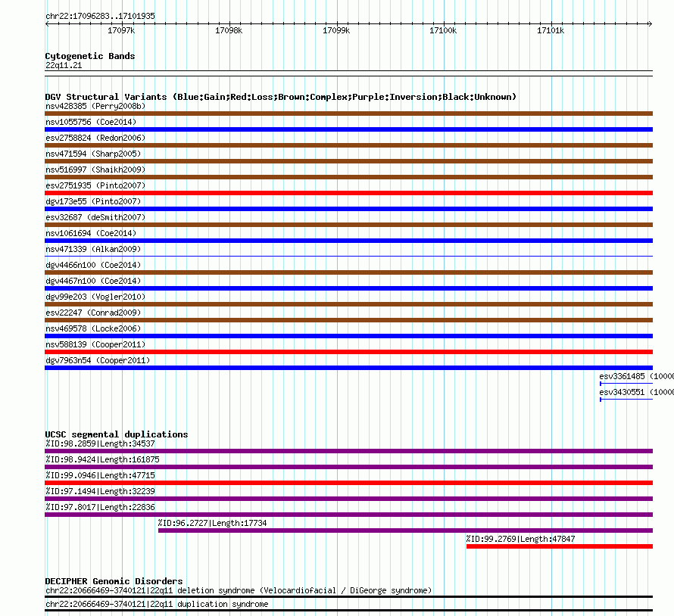This screenshot has height=616, width=674.
Task: Click duplication %ID:98.9424|Length:161875
Action: click(x=102, y=459)
